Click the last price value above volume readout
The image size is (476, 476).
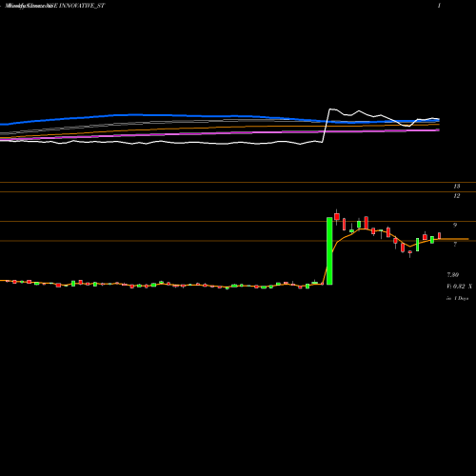tap(453, 275)
